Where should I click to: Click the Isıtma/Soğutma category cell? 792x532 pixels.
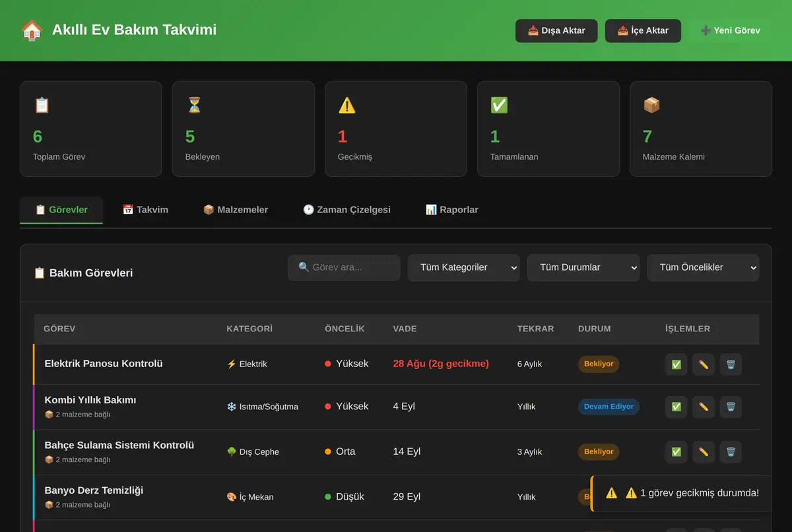click(263, 407)
